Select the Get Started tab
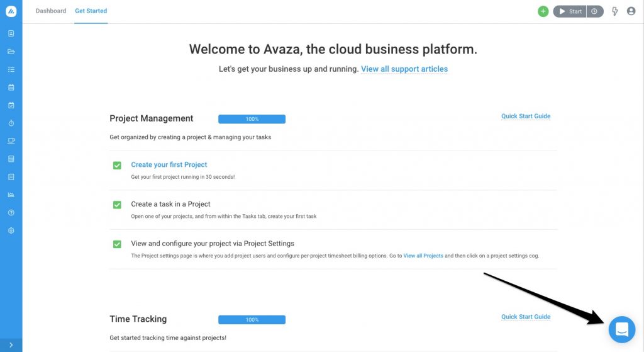Viewport: 644px width, 352px height. pyautogui.click(x=91, y=11)
